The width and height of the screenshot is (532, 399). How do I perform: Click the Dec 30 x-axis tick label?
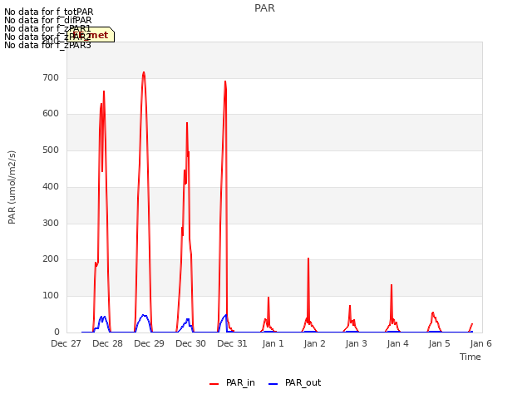pyautogui.click(x=190, y=343)
